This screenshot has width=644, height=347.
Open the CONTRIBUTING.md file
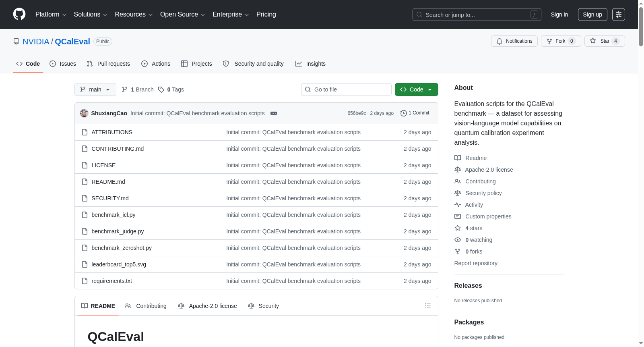pyautogui.click(x=118, y=149)
